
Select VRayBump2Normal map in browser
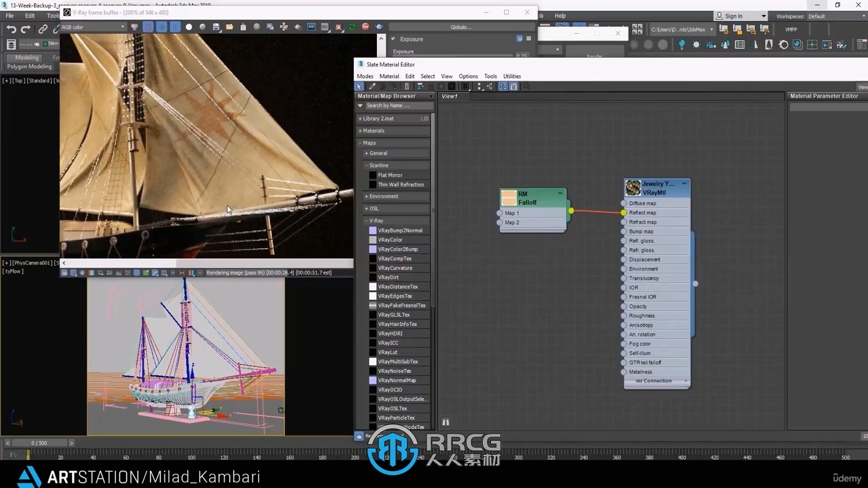pos(400,230)
